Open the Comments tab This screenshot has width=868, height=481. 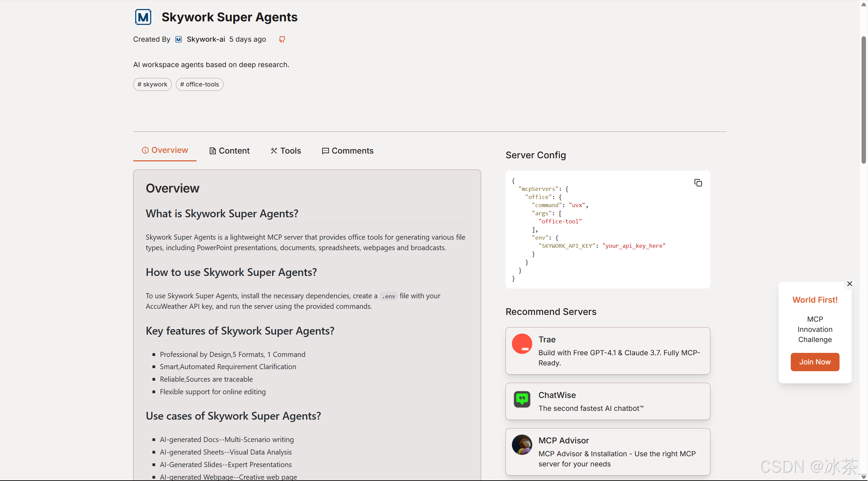pyautogui.click(x=348, y=151)
